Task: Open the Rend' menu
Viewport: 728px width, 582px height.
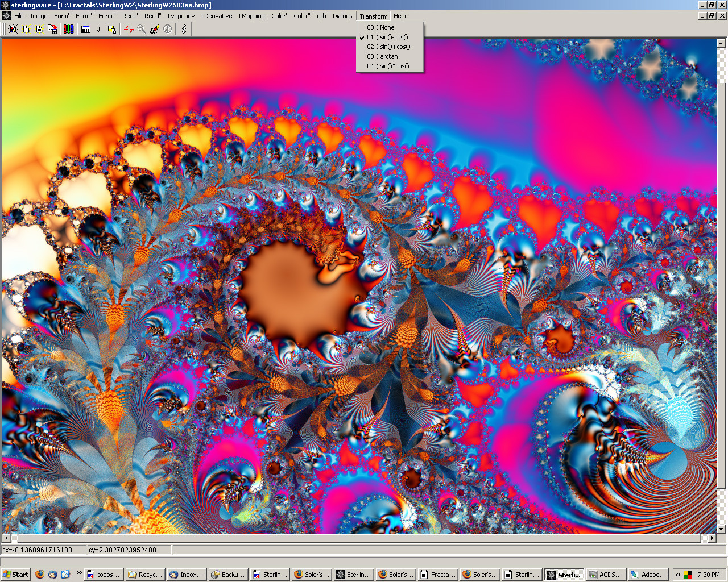Action: [130, 16]
